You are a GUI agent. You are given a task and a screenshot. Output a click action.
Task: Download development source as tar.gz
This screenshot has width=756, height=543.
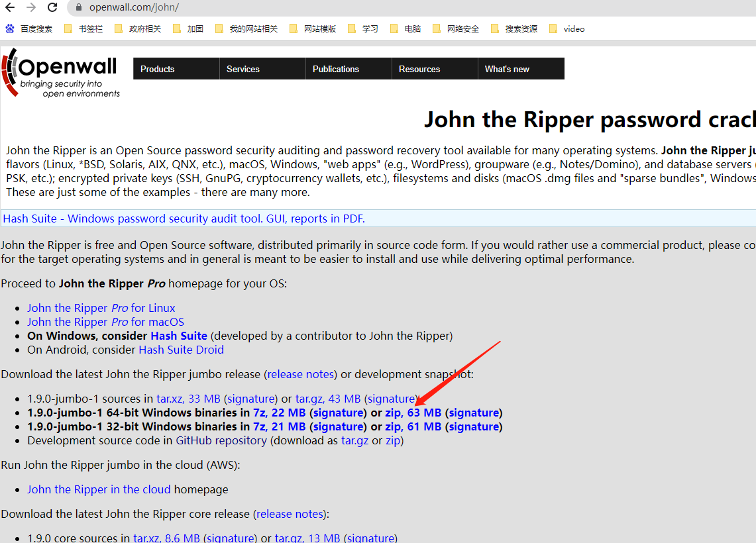click(355, 441)
